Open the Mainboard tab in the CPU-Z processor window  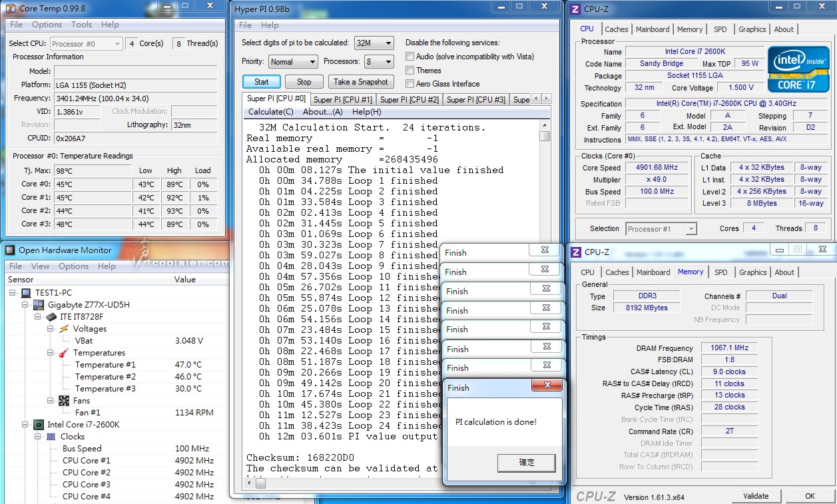[x=653, y=29]
